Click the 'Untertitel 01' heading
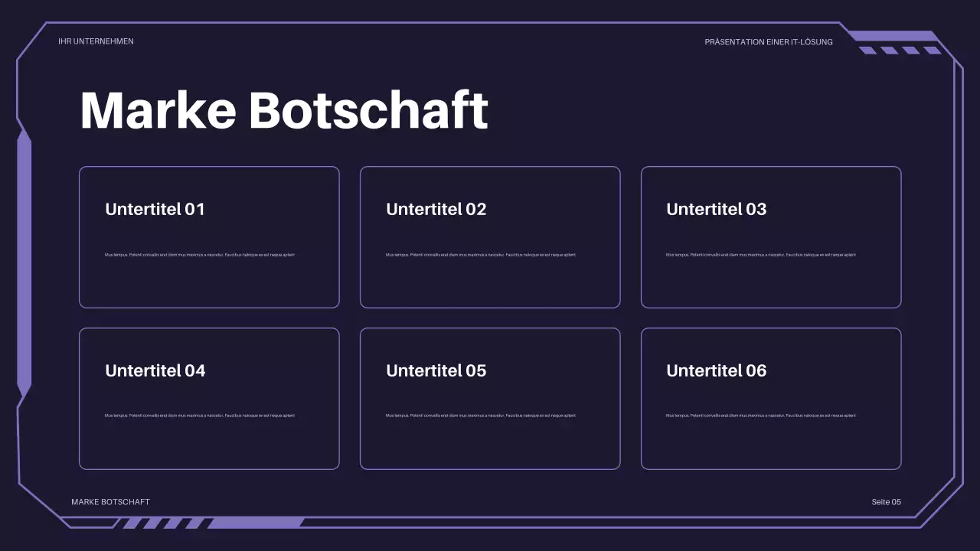This screenshot has height=551, width=980. 155,209
